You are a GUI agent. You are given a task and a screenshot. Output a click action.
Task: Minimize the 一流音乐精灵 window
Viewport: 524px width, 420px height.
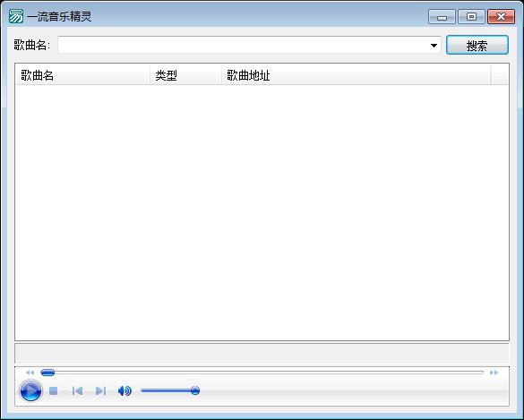[x=442, y=17]
